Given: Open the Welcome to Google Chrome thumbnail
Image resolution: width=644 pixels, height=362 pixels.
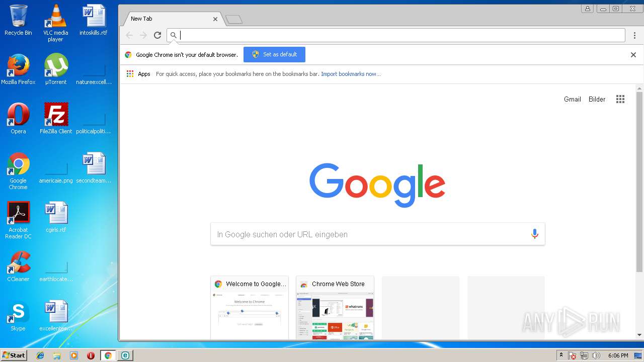Looking at the screenshot, I should tap(250, 308).
